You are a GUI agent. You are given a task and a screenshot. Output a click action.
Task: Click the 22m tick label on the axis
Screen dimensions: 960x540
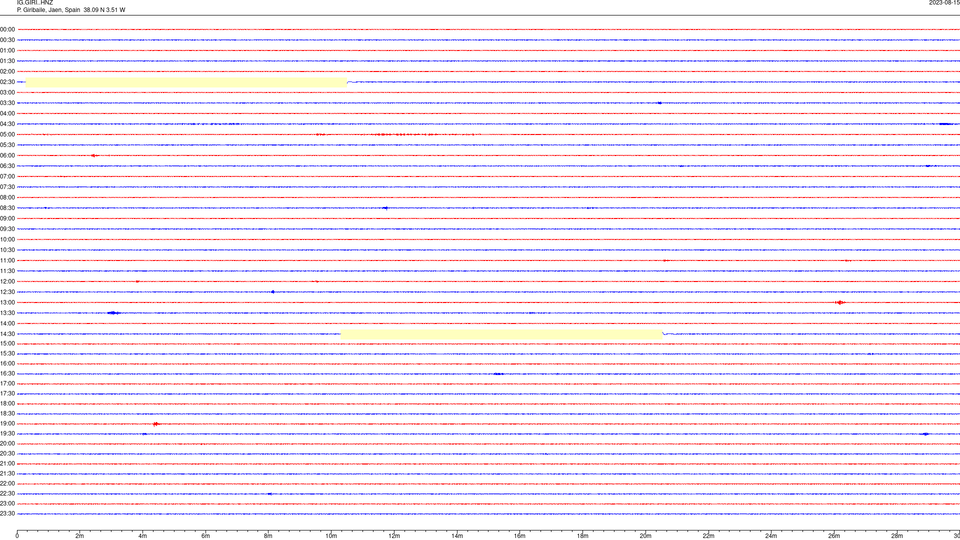(708, 536)
